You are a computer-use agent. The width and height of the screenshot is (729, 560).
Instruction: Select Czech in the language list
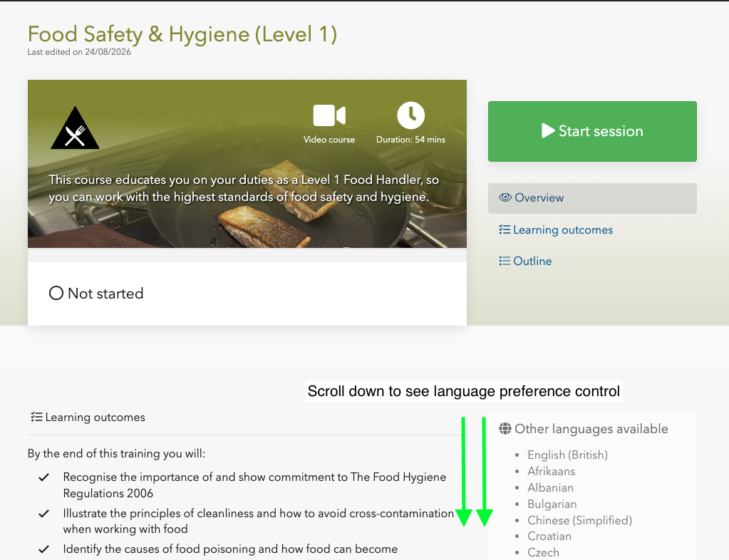click(x=543, y=553)
